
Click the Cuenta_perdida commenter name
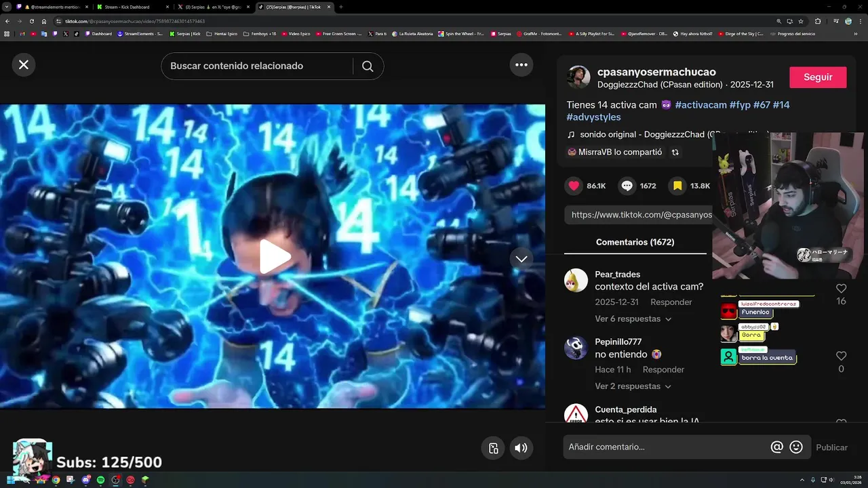click(x=625, y=409)
